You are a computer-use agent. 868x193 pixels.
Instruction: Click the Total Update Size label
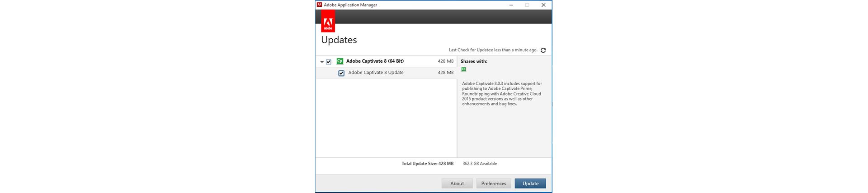(x=427, y=164)
